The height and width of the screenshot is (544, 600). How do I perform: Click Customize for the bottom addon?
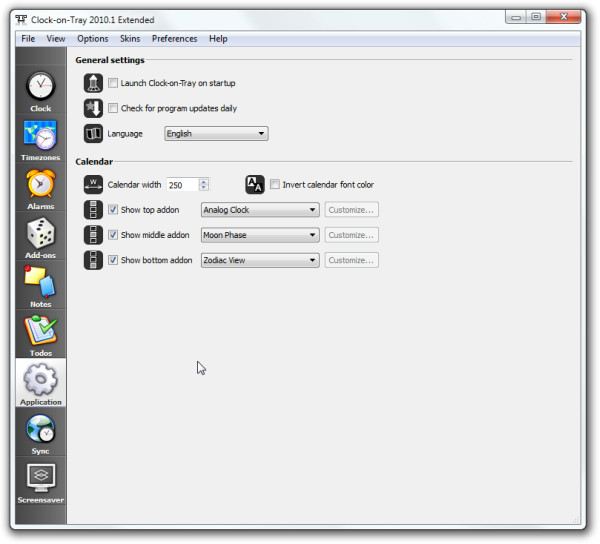point(352,260)
